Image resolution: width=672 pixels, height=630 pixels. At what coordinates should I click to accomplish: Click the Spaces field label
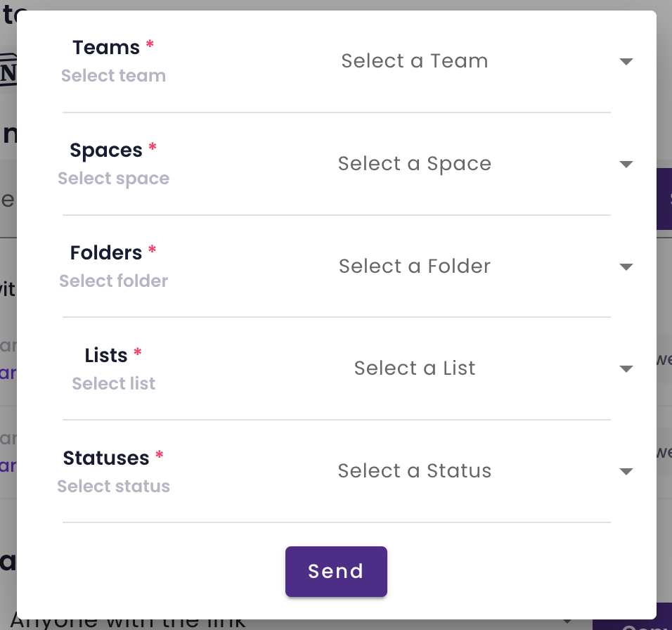pos(106,150)
